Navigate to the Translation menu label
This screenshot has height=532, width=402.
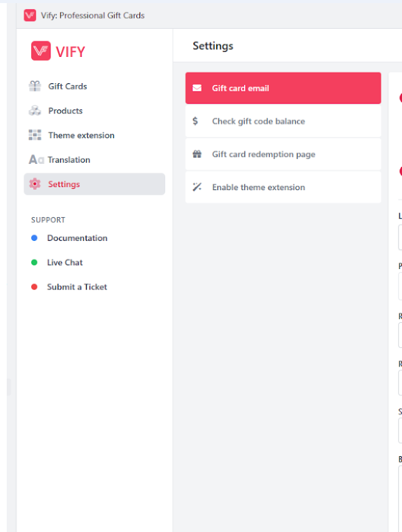[69, 160]
